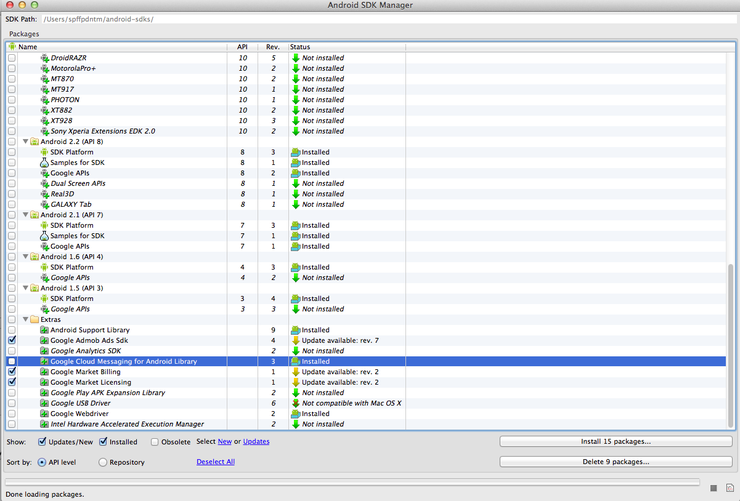Select the Repository sort radio button
740x501 pixels.
point(102,462)
